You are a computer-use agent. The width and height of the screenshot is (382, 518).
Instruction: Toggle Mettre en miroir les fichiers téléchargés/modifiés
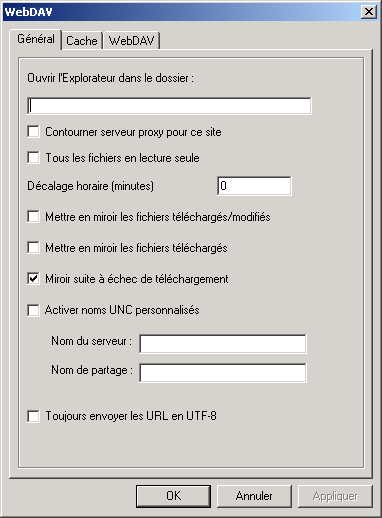pyautogui.click(x=33, y=217)
